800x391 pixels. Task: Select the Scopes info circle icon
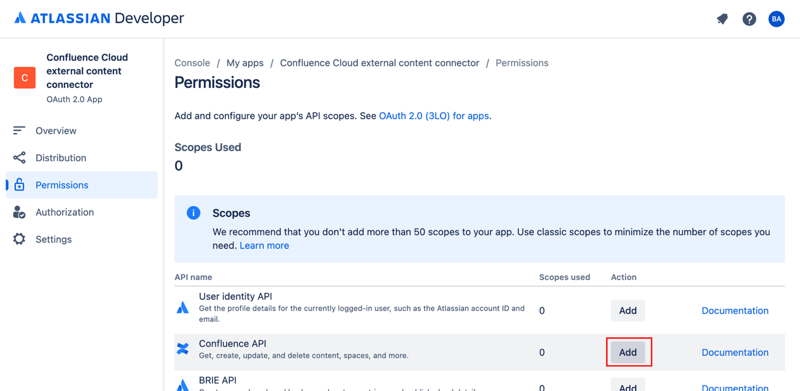coord(193,213)
